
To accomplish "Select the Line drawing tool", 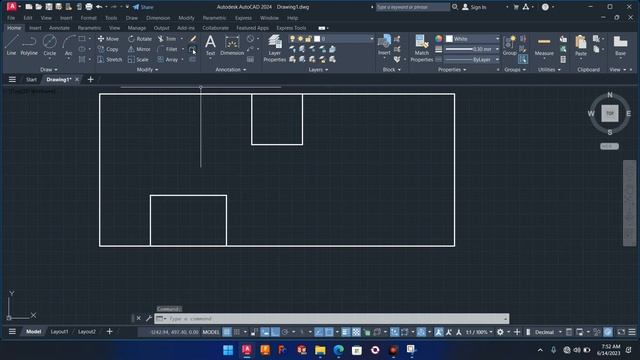I will pyautogui.click(x=11, y=45).
